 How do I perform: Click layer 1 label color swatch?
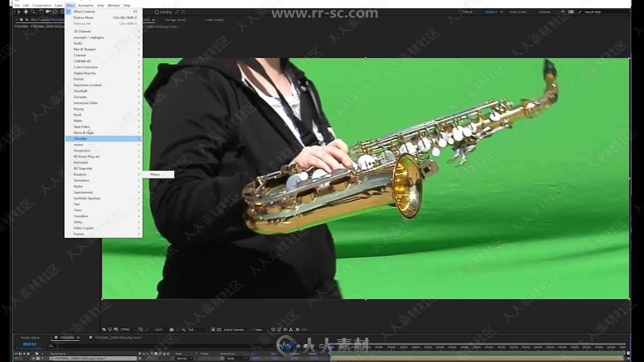coord(38,358)
